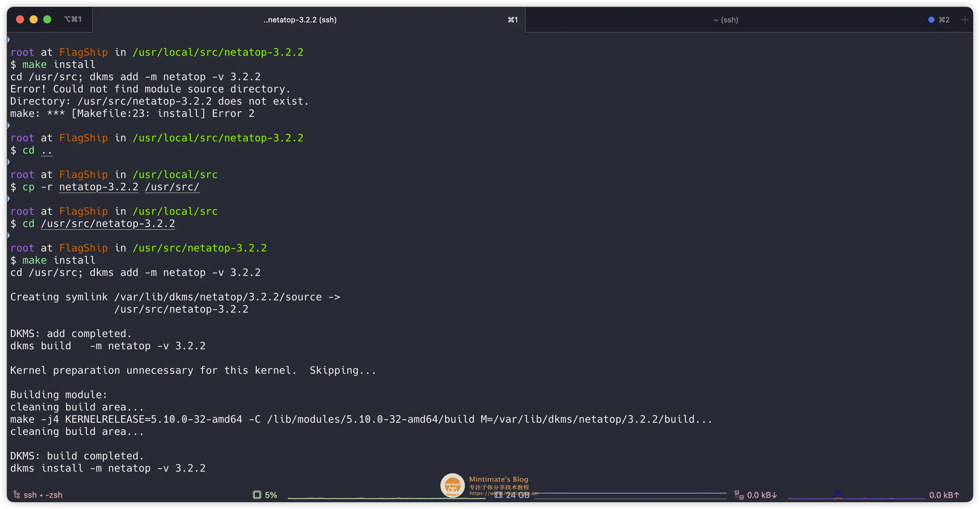Click the 'cp' command word

click(29, 187)
